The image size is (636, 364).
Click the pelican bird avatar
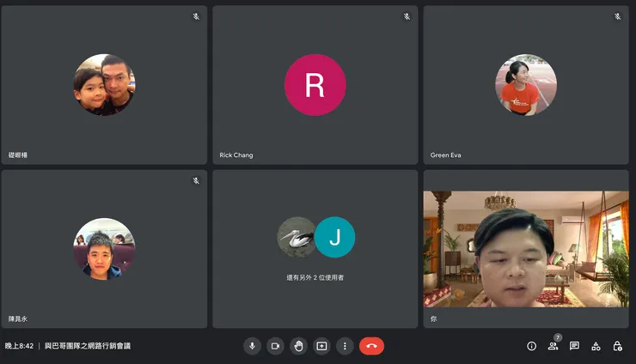(x=297, y=237)
